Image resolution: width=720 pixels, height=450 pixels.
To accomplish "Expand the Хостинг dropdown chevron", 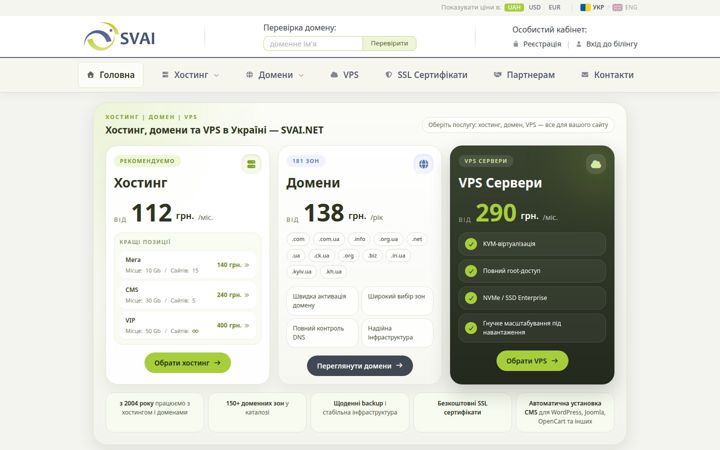I will pos(216,75).
